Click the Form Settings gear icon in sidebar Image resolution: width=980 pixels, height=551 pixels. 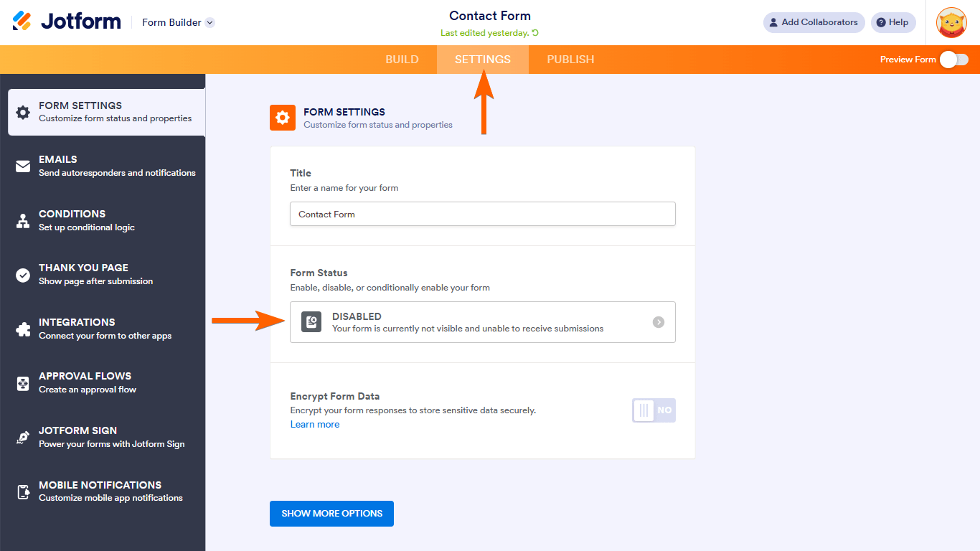[x=23, y=113]
